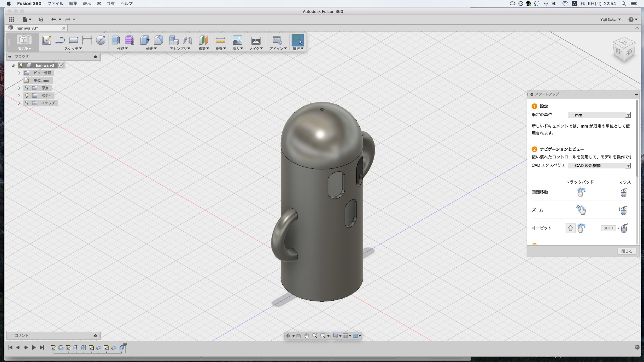Toggle the 原点 folder visibility lightbulb
Viewport: 644px width, 362px height.
pyautogui.click(x=27, y=88)
